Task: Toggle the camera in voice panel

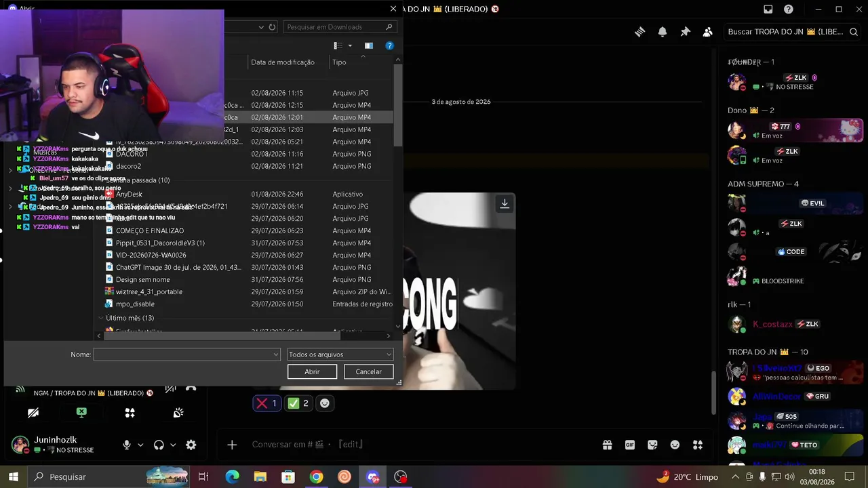Action: point(33,413)
